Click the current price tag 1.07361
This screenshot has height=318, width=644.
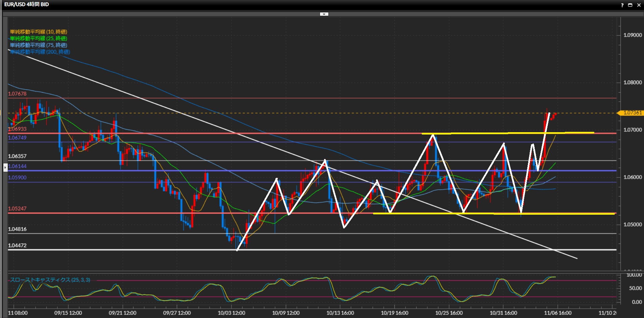click(x=632, y=113)
